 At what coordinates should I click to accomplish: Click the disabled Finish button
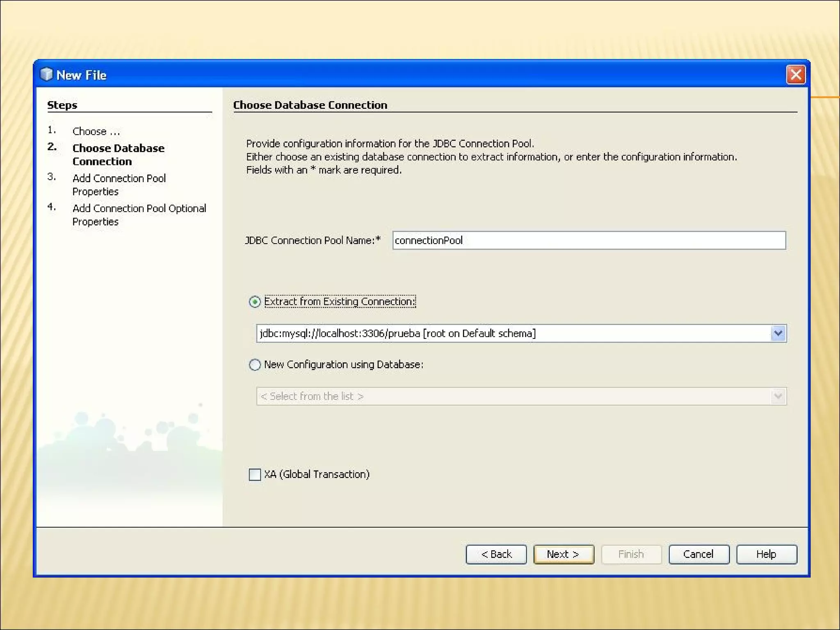click(631, 554)
